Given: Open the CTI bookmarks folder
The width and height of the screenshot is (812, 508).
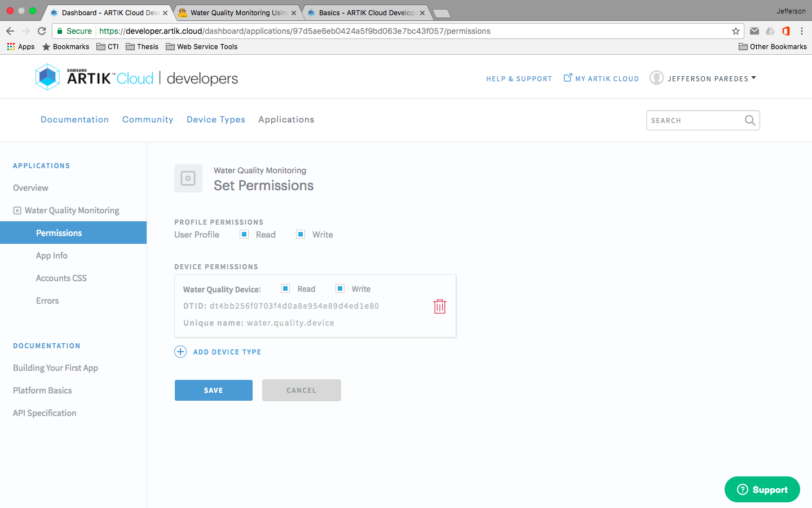Looking at the screenshot, I should point(108,47).
